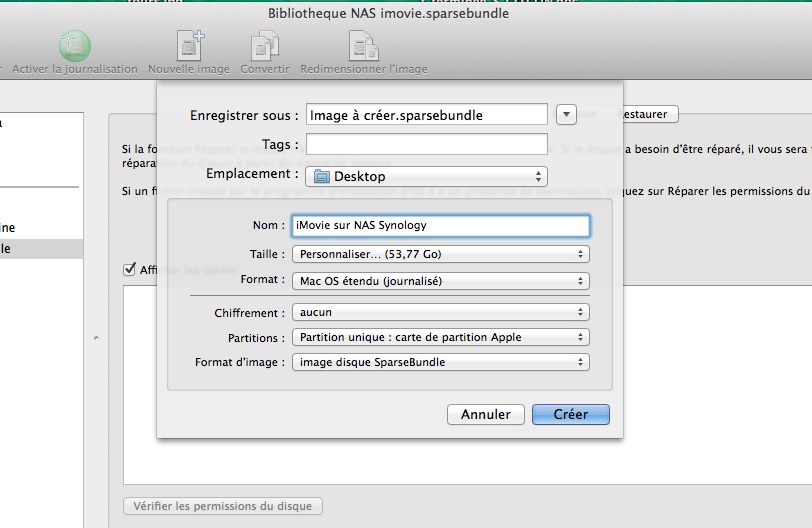Toggle the Afficher les détails checkbox
Image resolution: width=812 pixels, height=528 pixels.
[x=129, y=269]
